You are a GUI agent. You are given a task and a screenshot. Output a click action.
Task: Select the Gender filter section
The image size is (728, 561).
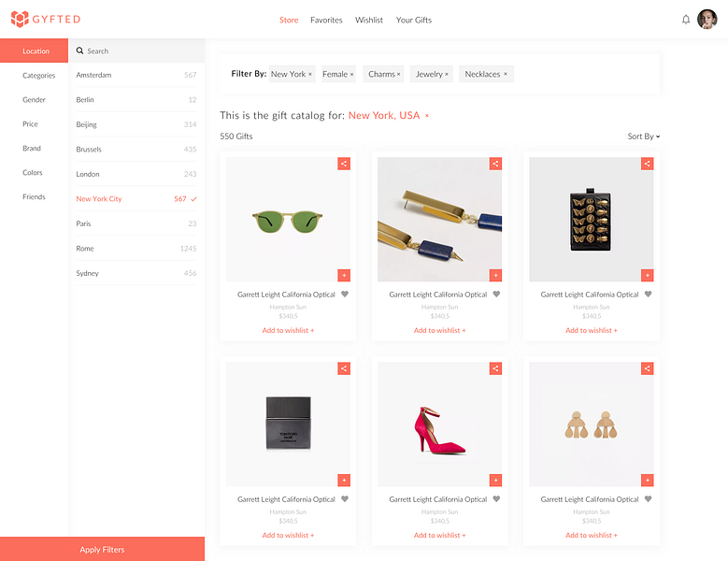pyautogui.click(x=34, y=99)
